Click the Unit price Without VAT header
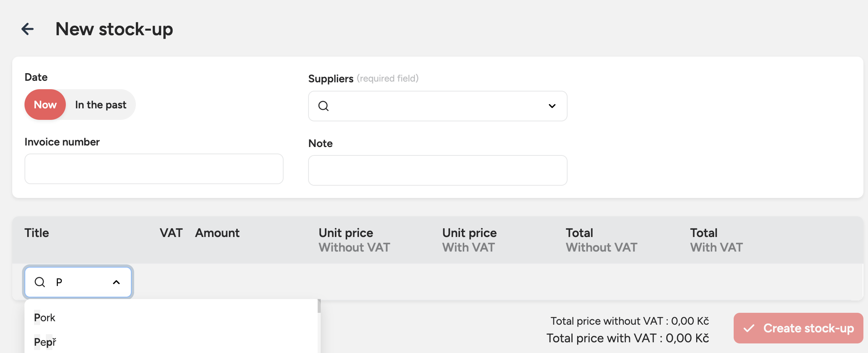The width and height of the screenshot is (868, 353). pos(354,240)
